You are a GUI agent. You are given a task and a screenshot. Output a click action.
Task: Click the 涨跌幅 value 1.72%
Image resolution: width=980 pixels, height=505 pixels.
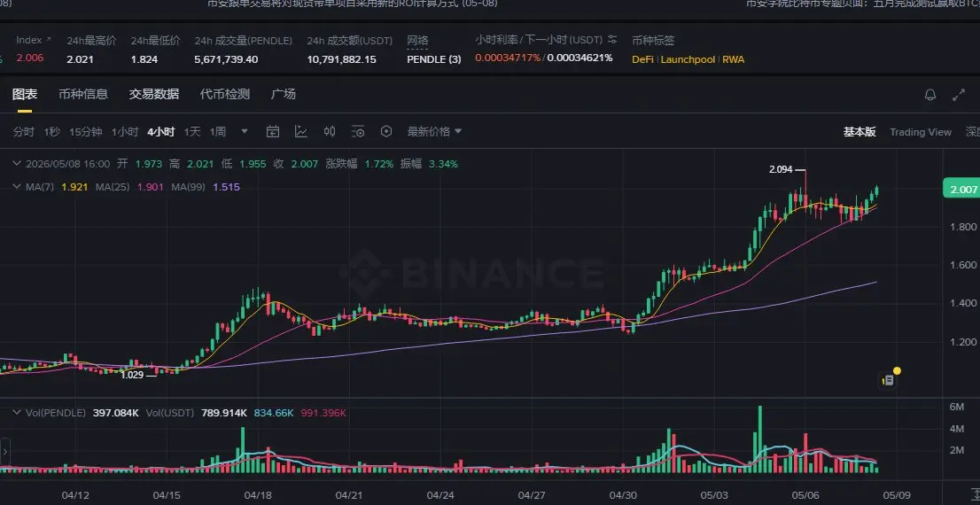click(379, 165)
